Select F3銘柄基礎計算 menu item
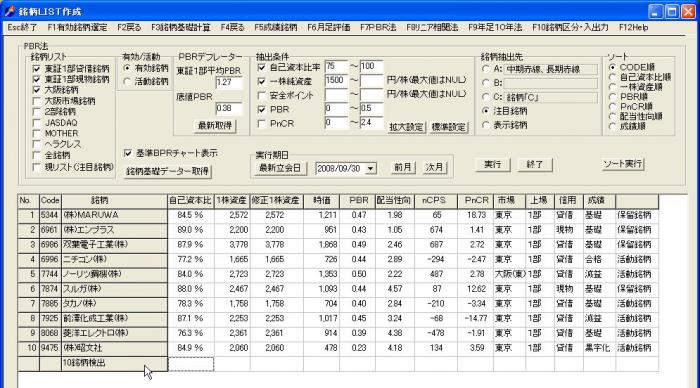Viewport: 700px width, 388px height. (181, 28)
